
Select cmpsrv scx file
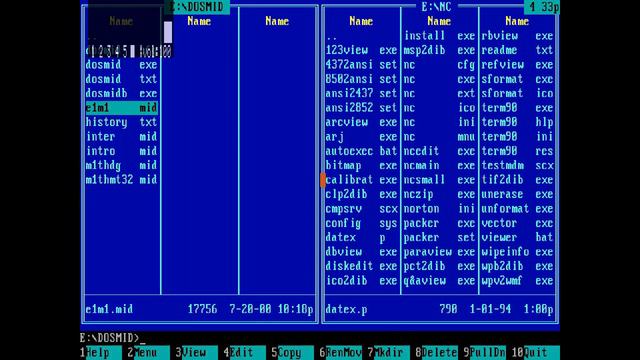tap(362, 209)
